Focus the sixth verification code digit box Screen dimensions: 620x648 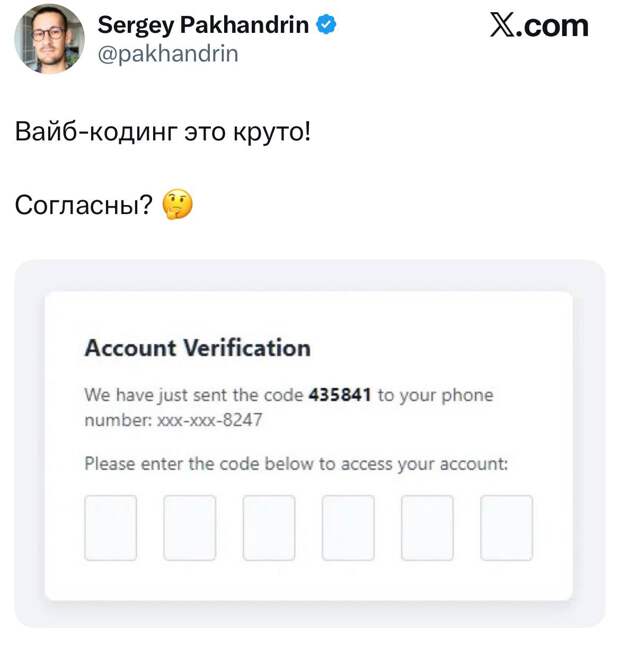point(507,528)
